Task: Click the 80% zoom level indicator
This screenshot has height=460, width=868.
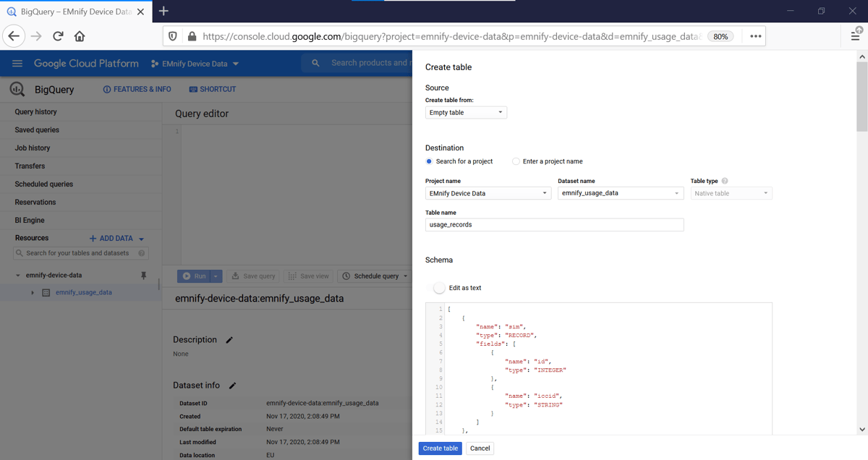Action: 720,36
